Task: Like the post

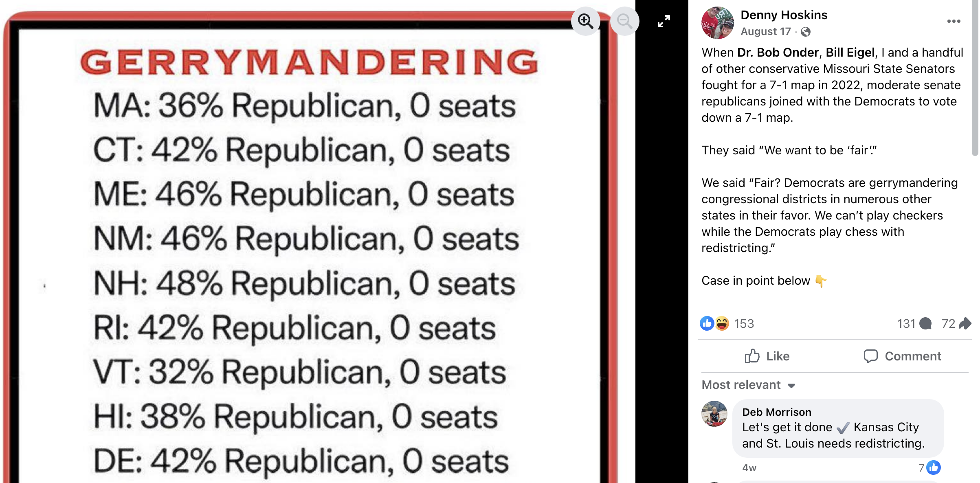Action: pos(767,356)
